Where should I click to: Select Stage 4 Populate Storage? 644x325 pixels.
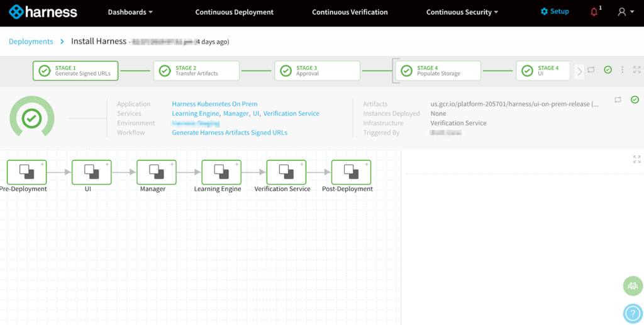(x=438, y=71)
